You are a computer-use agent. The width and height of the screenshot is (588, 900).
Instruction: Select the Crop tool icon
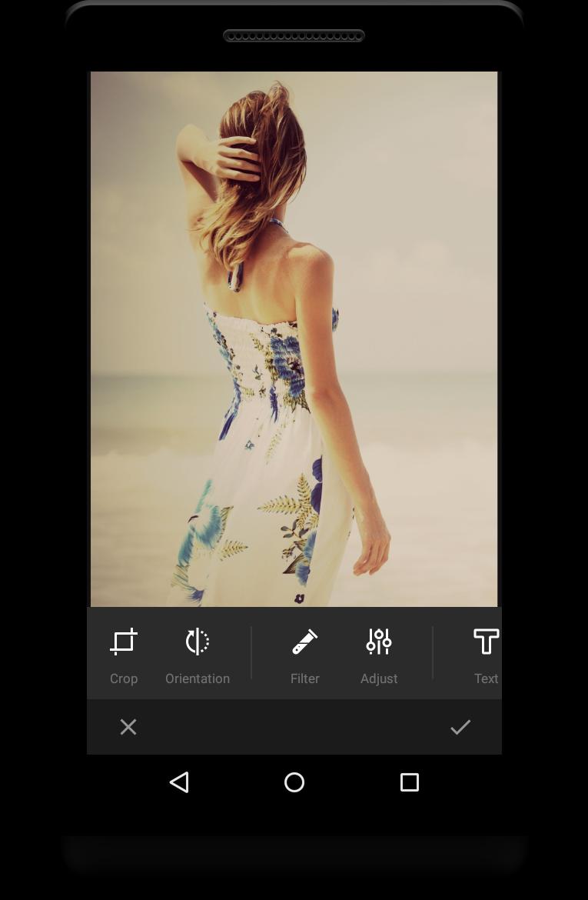tap(123, 641)
